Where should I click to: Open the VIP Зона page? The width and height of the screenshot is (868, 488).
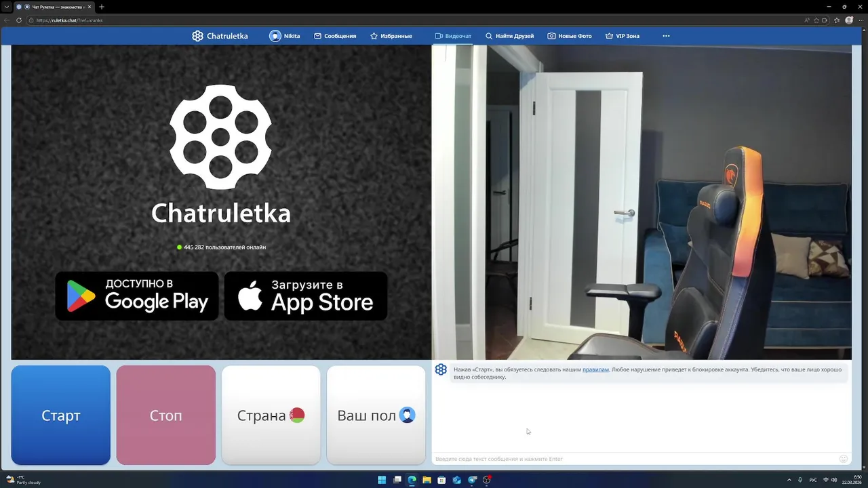623,36
